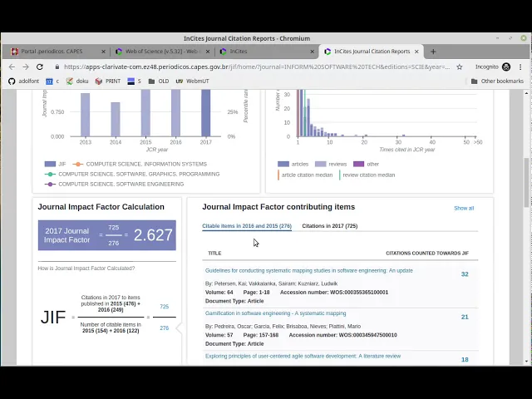The image size is (532, 399).
Task: Close the InCites Journal Citation Reports tab
Action: click(416, 52)
